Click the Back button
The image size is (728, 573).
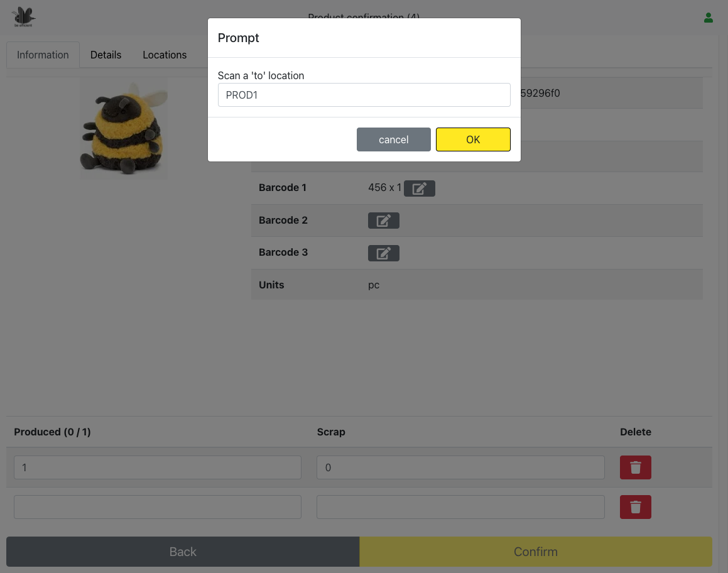183,552
